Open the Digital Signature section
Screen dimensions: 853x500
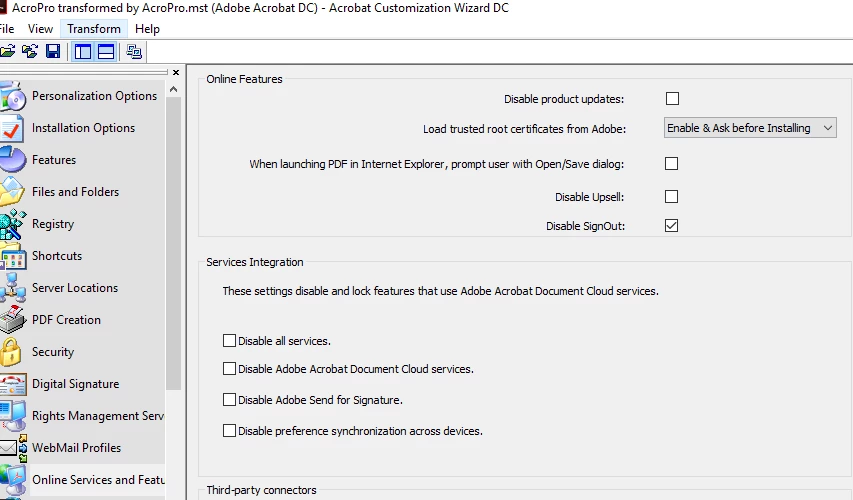75,384
